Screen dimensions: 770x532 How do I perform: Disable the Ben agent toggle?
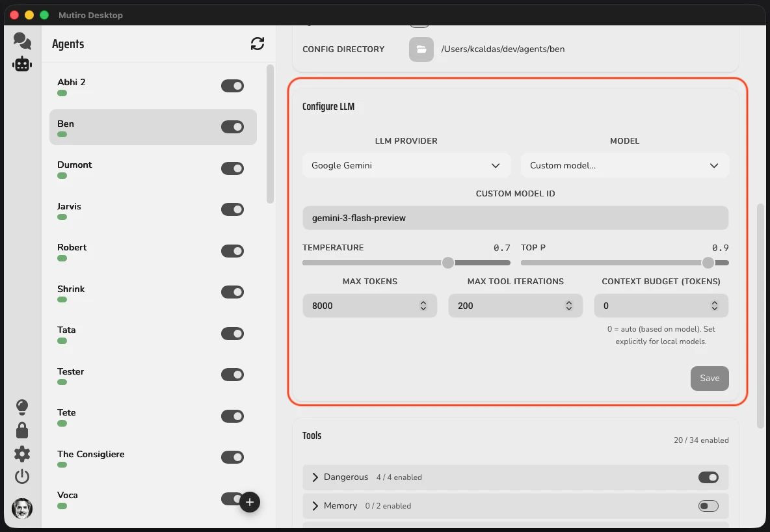232,127
